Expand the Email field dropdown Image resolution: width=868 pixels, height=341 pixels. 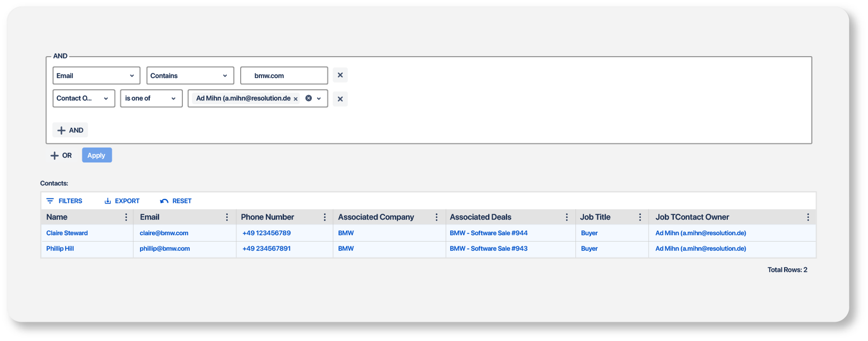point(96,75)
